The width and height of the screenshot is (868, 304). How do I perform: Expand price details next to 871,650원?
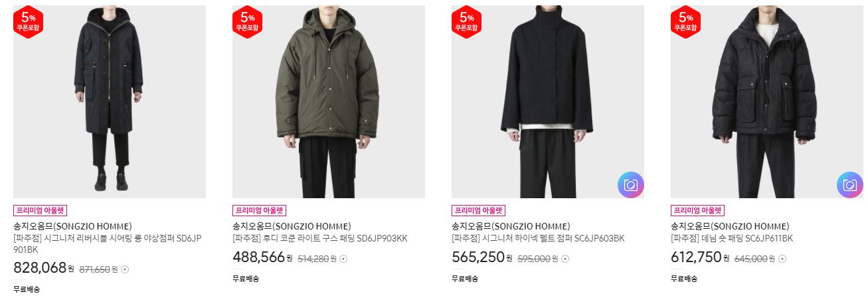click(x=125, y=269)
